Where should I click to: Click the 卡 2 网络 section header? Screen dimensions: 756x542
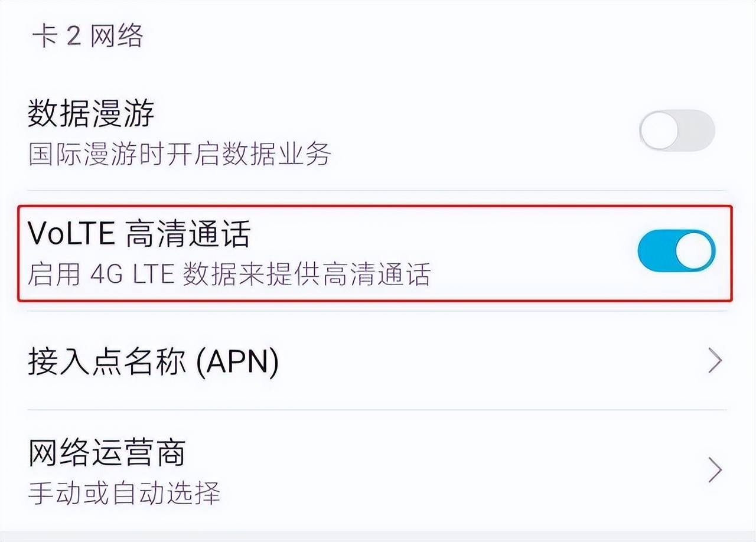coord(87,34)
